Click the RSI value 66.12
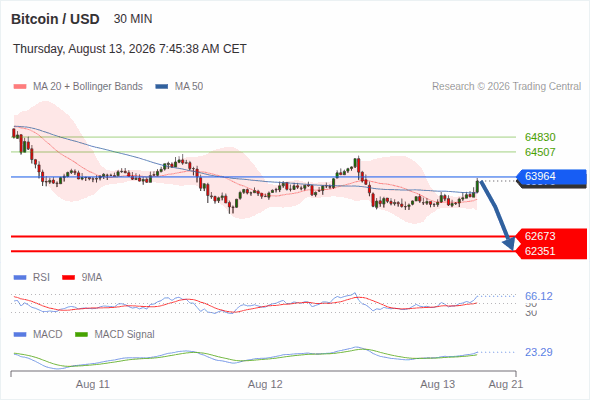Image resolution: width=590 pixels, height=400 pixels. tap(539, 296)
